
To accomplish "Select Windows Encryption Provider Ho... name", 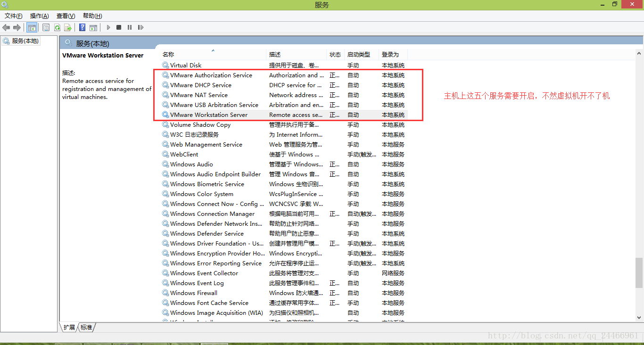I will (x=217, y=253).
